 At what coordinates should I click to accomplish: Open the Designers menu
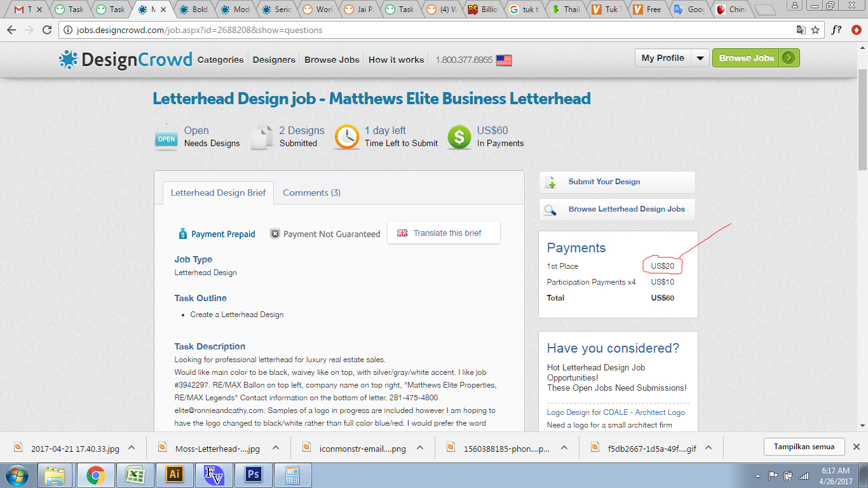(x=274, y=60)
